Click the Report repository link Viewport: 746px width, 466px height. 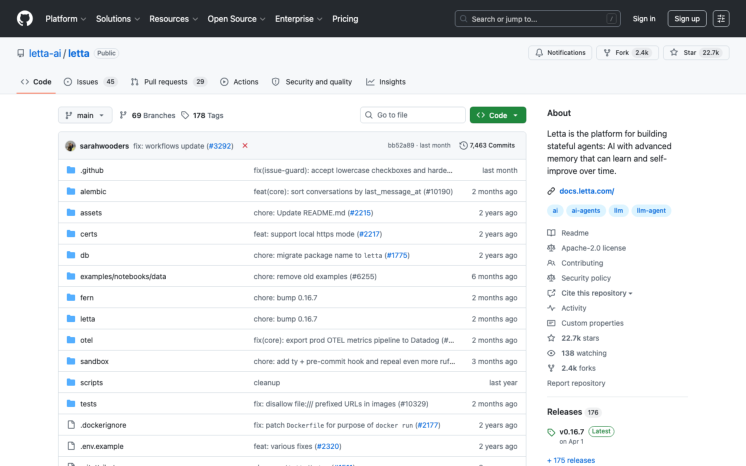tap(576, 383)
